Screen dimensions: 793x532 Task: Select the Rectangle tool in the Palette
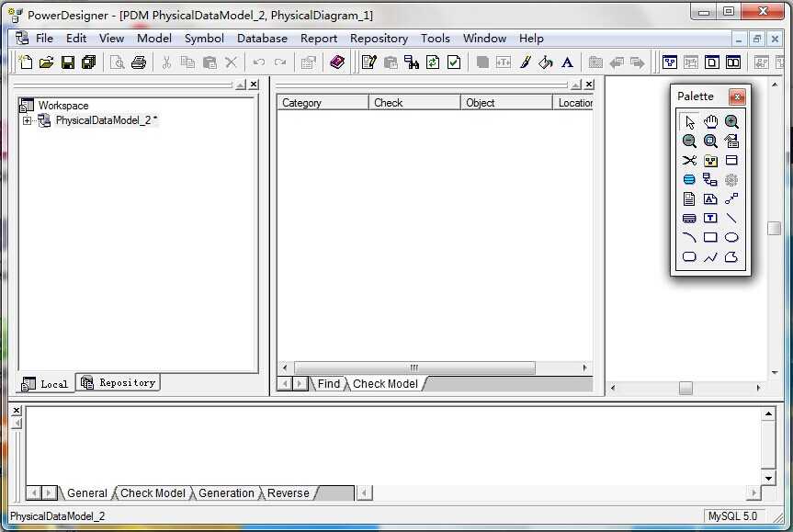(x=710, y=237)
